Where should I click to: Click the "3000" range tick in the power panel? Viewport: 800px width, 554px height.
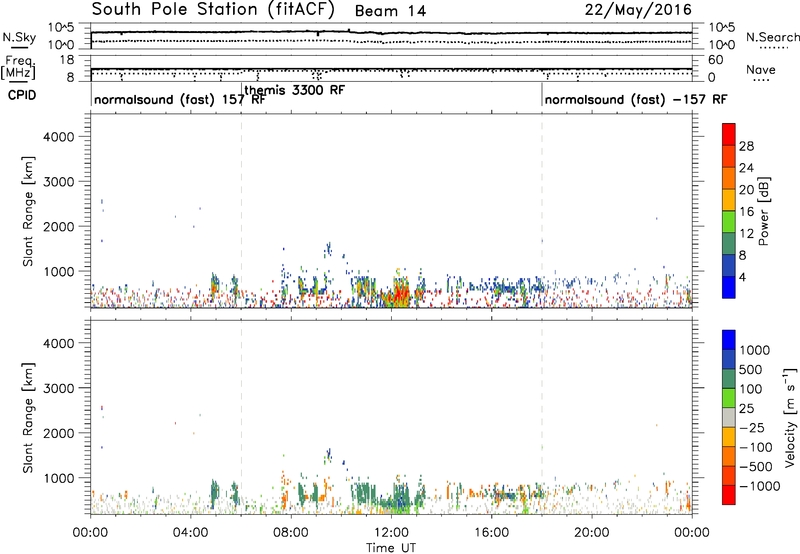(x=58, y=182)
